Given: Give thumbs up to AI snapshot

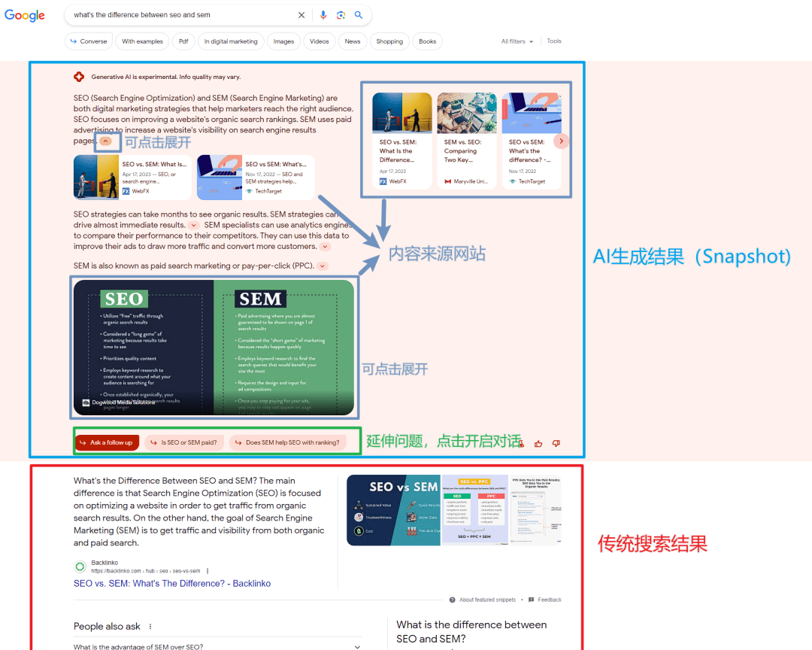Looking at the screenshot, I should 538,444.
